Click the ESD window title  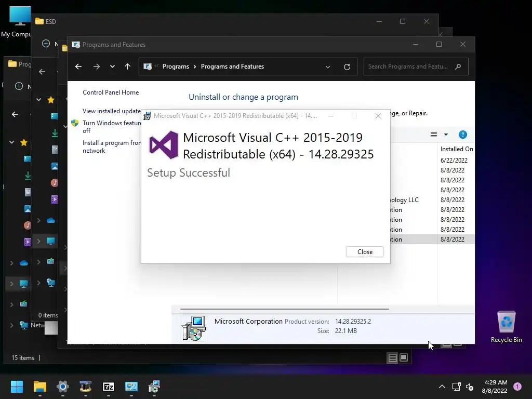point(50,21)
